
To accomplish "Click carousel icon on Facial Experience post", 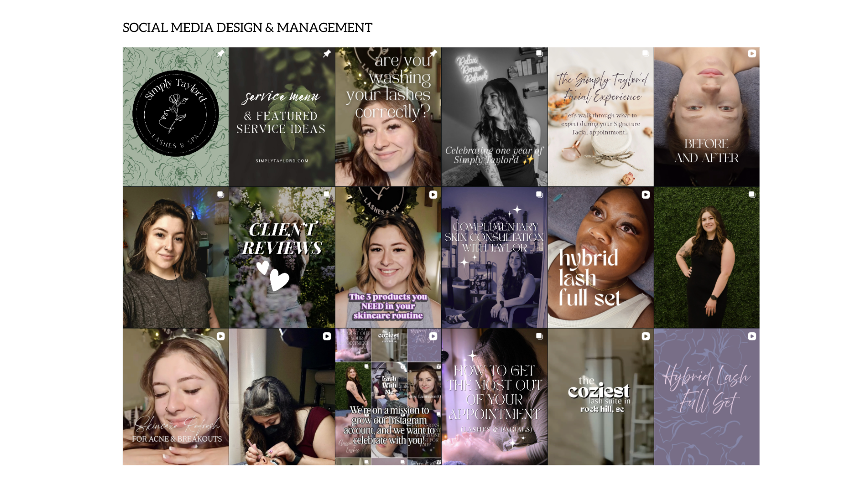I will click(x=646, y=53).
